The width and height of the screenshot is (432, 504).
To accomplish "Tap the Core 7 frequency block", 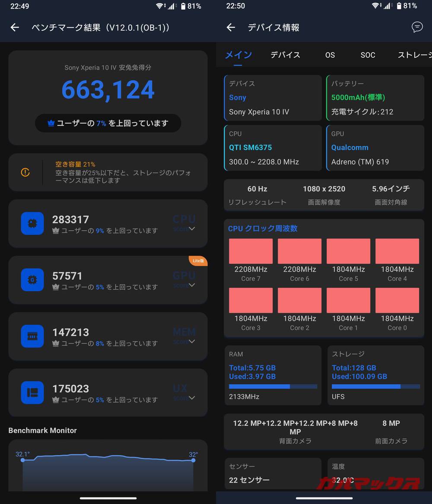I will coord(251,251).
